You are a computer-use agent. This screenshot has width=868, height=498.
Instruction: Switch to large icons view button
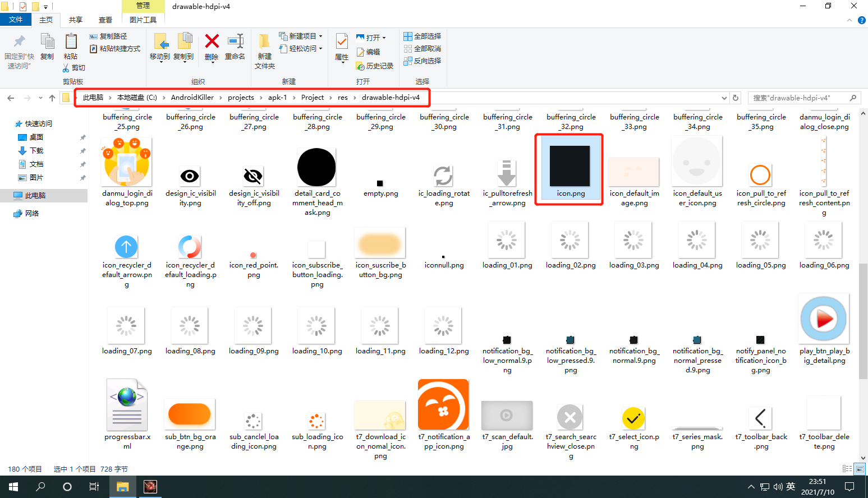click(859, 469)
